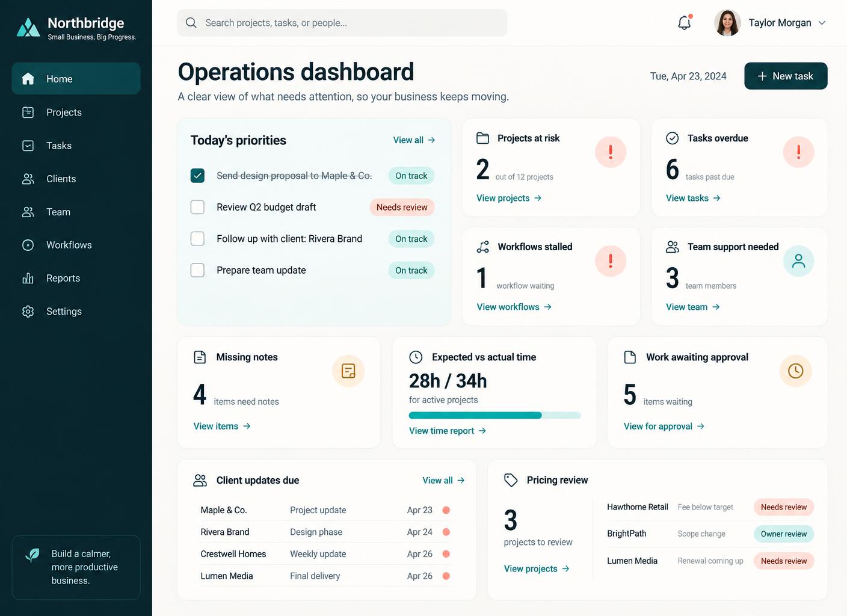Mark Prepare team update as done
Screen dimensions: 847x616
197,270
